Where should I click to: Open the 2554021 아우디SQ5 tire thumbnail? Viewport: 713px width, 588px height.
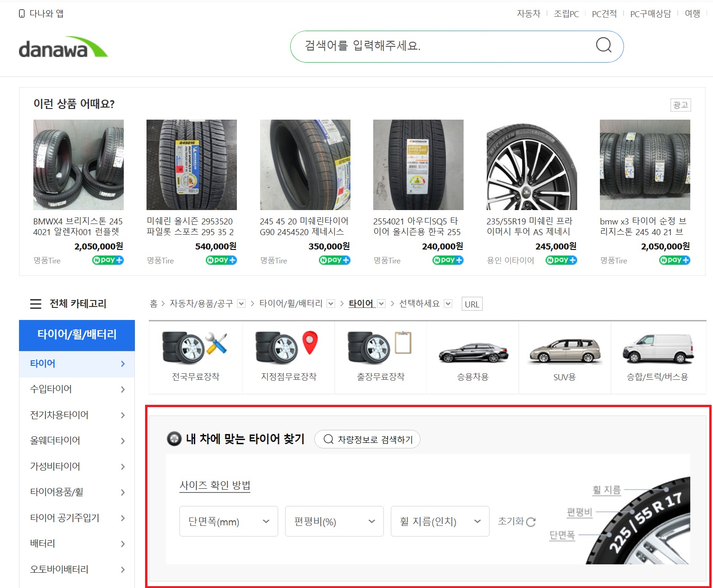(x=418, y=165)
